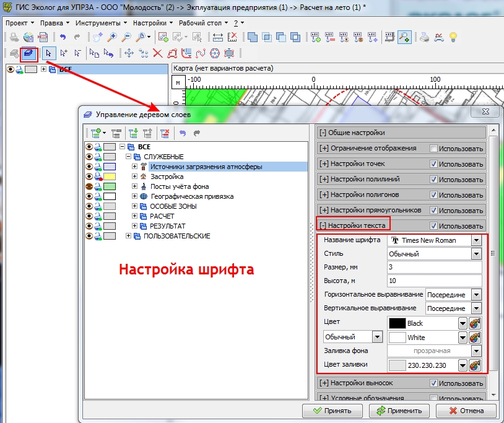Viewport: 504px width, 423px height.
Task: Open color picker for Black text color
Action: pyautogui.click(x=475, y=323)
